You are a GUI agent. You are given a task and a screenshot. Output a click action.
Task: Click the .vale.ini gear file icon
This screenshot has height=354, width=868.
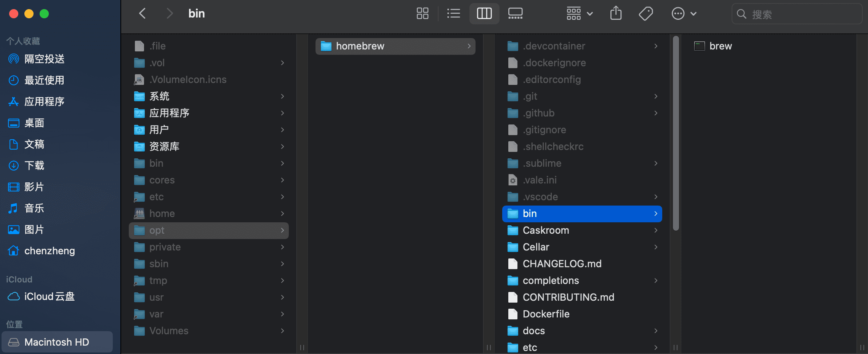[x=513, y=180]
